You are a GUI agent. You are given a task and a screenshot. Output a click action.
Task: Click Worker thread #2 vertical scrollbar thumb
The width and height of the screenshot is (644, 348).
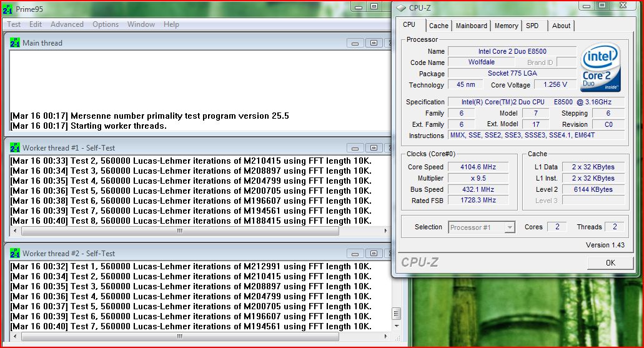pyautogui.click(x=397, y=314)
